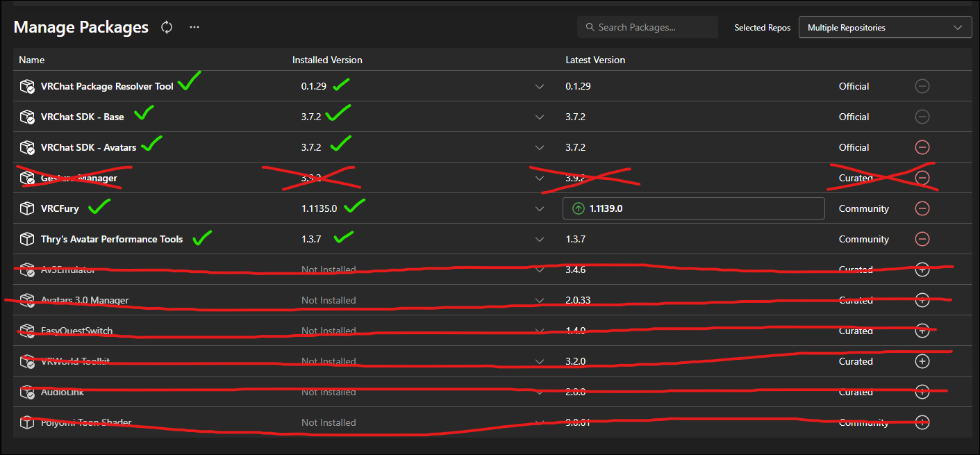Open the three-dots more options menu
This screenshot has width=980, height=455.
point(194,27)
